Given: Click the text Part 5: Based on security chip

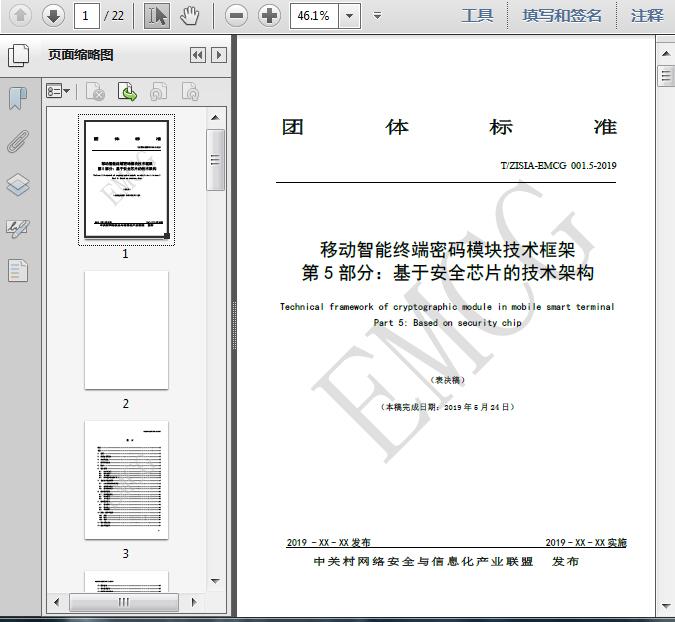Looking at the screenshot, I should [447, 322].
